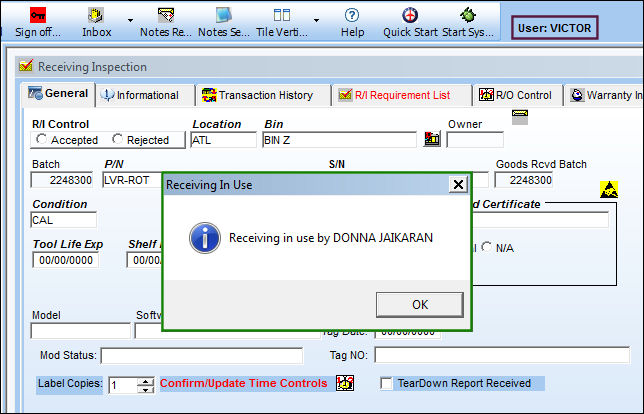Click the Tile Vertically icon
This screenshot has width=644, height=414.
[282, 16]
